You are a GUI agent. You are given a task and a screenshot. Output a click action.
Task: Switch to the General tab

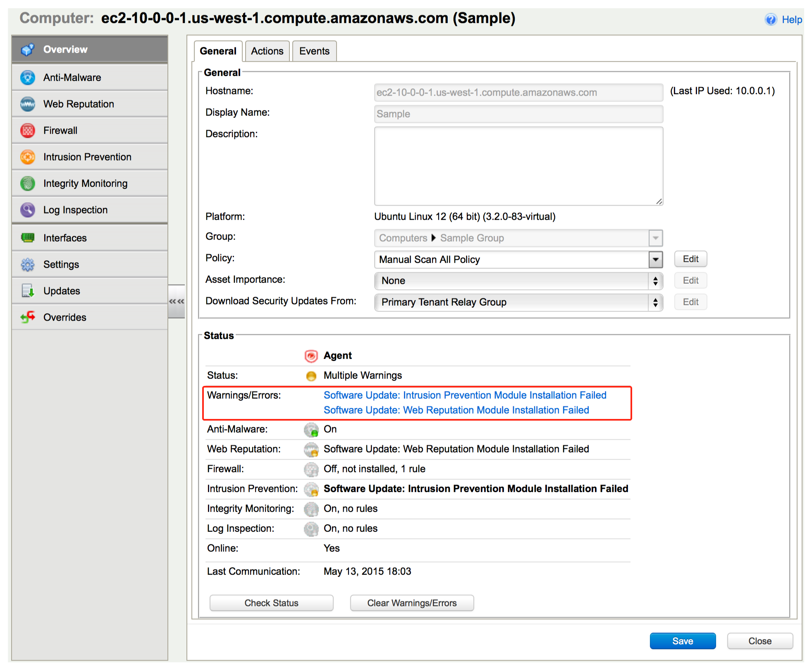tap(218, 51)
